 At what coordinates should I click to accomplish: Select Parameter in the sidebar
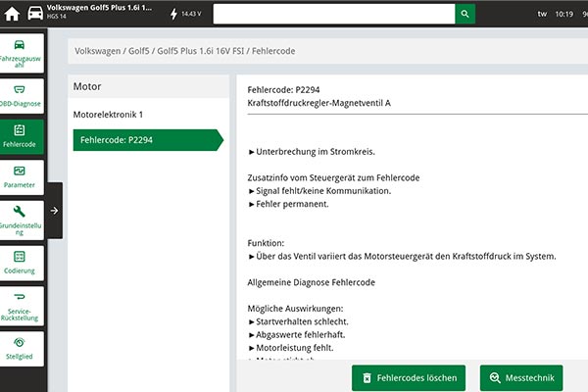coord(21,176)
